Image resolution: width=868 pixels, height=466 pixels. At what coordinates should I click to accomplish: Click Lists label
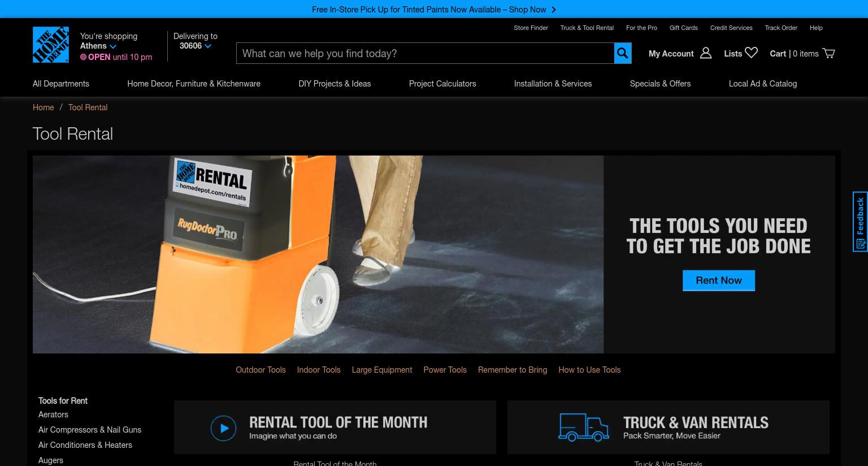coord(733,54)
